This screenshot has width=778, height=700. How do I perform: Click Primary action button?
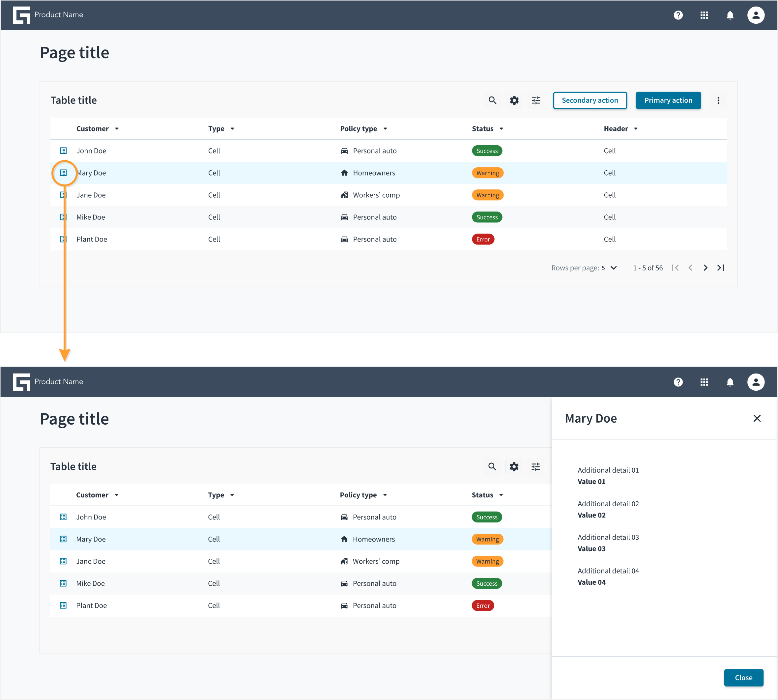tap(668, 100)
